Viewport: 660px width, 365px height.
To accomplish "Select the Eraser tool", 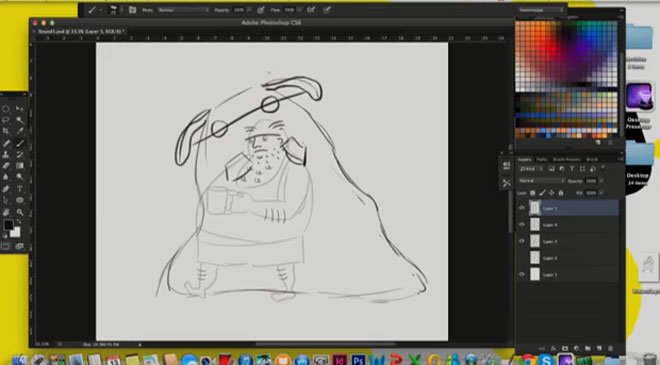I will pos(6,166).
